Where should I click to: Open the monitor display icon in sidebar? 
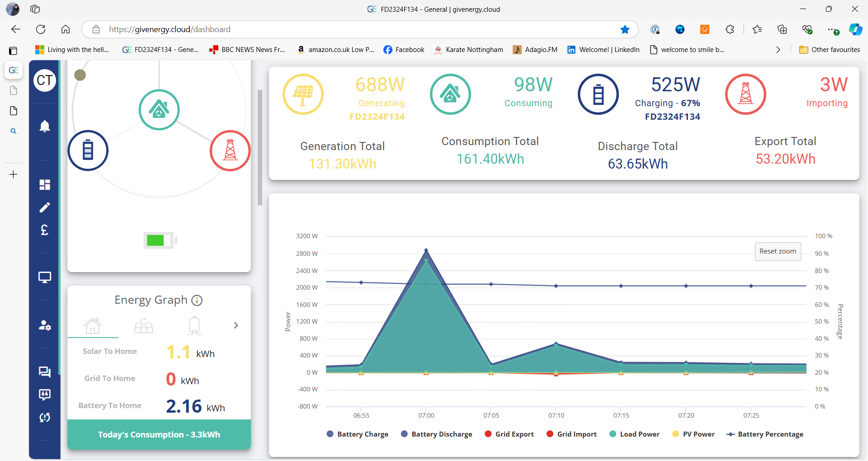(x=44, y=278)
